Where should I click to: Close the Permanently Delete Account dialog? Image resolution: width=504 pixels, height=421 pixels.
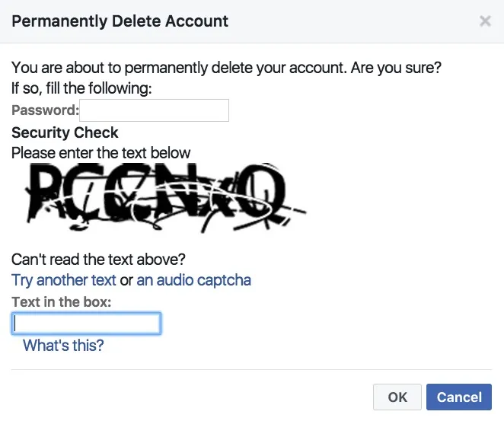(485, 21)
